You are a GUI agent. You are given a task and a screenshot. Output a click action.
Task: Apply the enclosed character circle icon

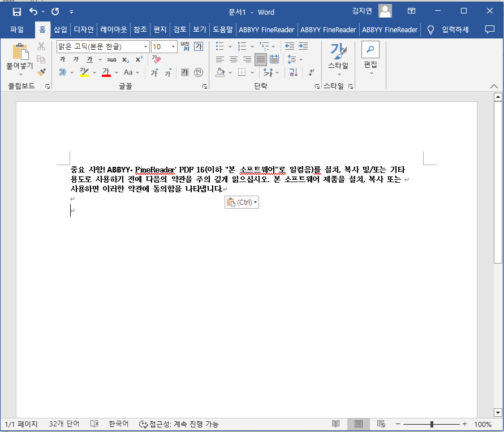(x=199, y=72)
